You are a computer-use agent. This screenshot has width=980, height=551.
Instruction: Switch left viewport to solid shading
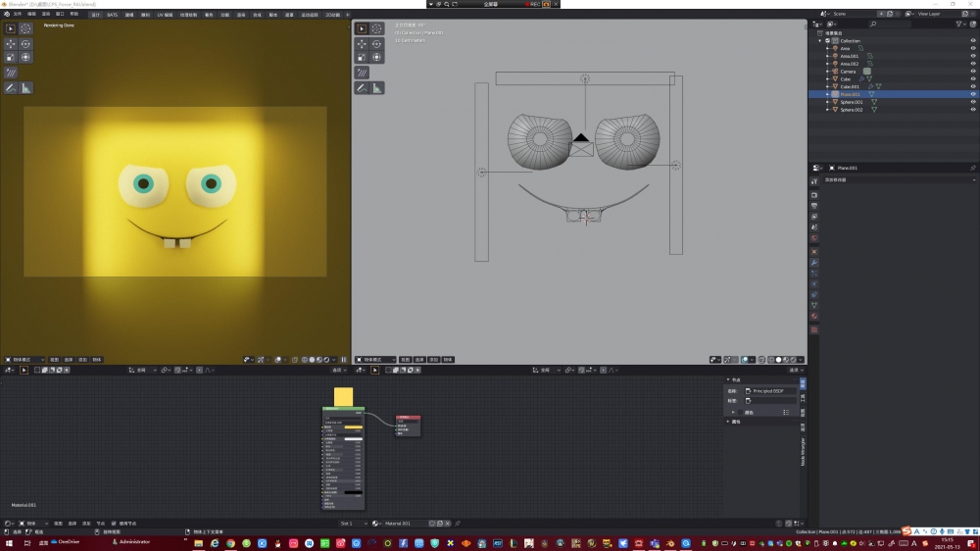click(312, 360)
